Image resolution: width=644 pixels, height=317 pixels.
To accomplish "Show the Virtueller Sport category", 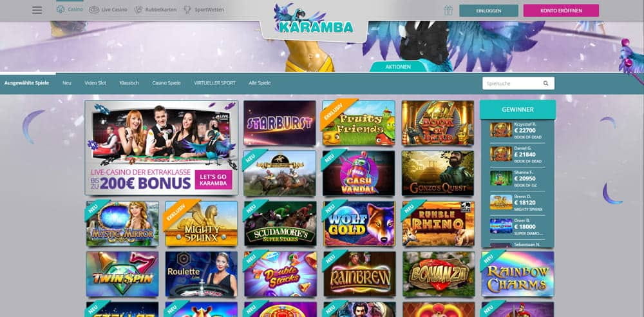I will click(x=215, y=83).
